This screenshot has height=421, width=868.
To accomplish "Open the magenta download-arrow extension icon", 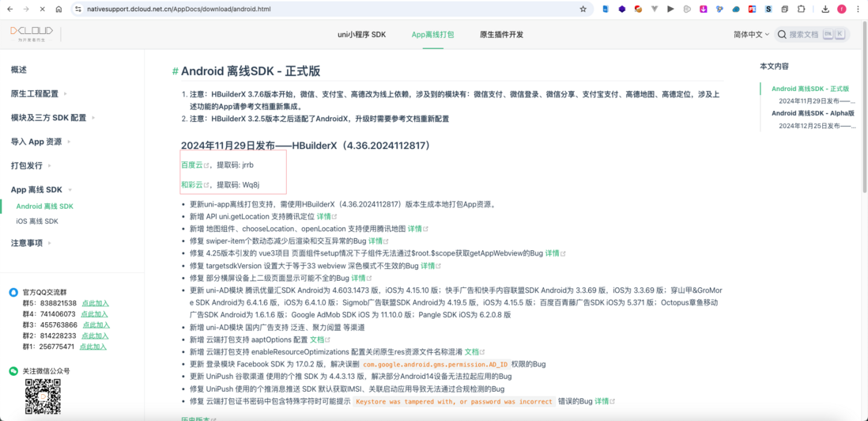I will [703, 9].
